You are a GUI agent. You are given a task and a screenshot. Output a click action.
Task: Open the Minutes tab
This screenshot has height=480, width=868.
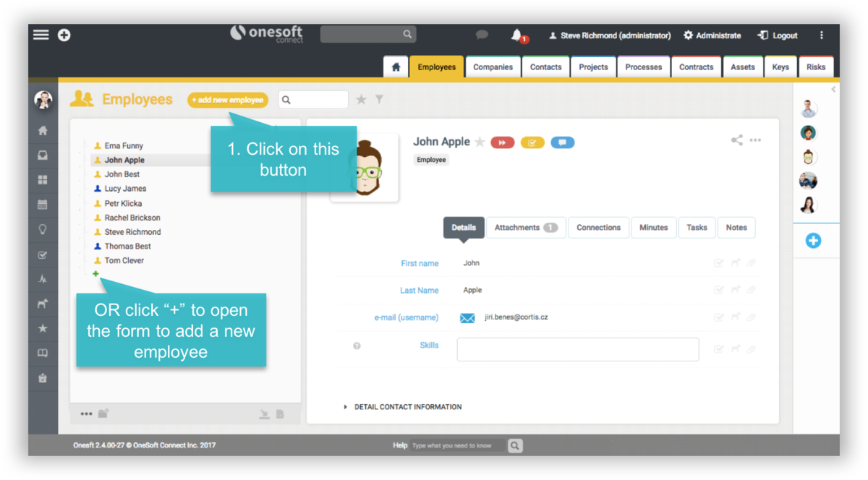click(653, 228)
